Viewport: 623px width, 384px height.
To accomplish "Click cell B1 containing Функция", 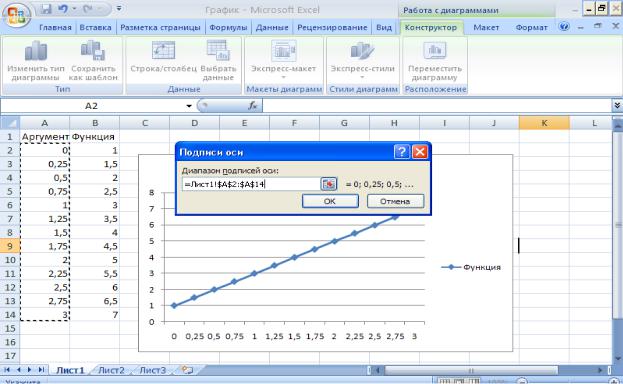I will point(95,137).
